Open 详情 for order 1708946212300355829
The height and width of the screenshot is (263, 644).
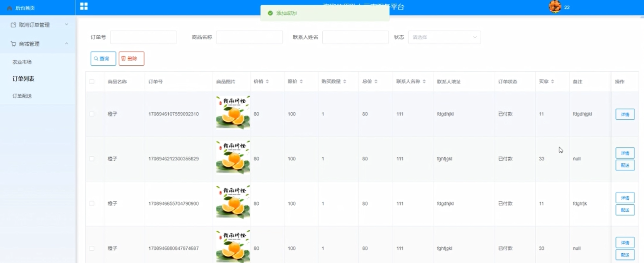[x=625, y=153]
